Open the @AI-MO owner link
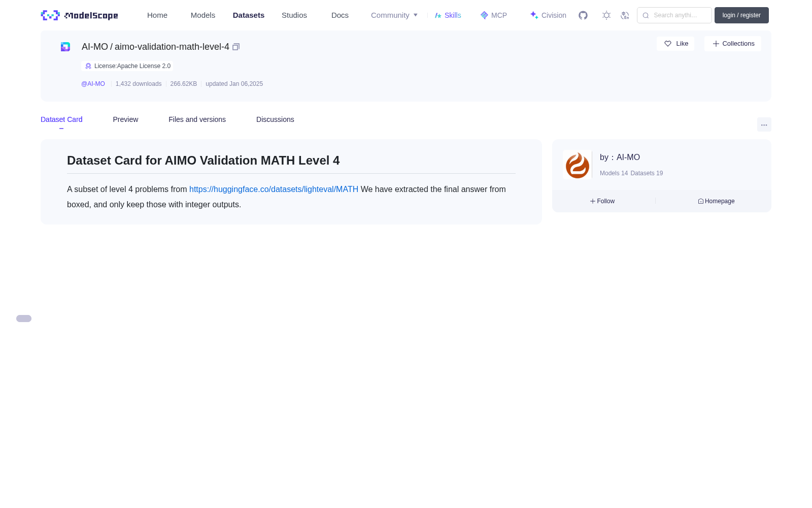This screenshot has height=508, width=812. coord(93,84)
